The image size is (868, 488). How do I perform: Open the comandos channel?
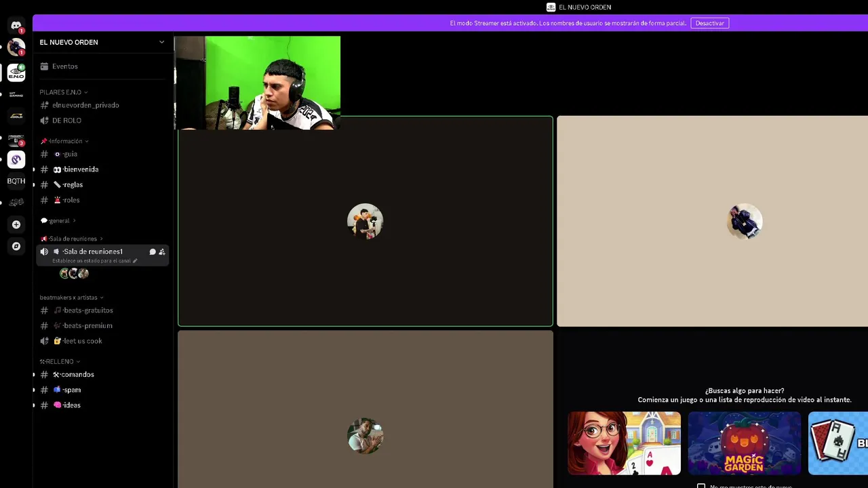(x=102, y=375)
